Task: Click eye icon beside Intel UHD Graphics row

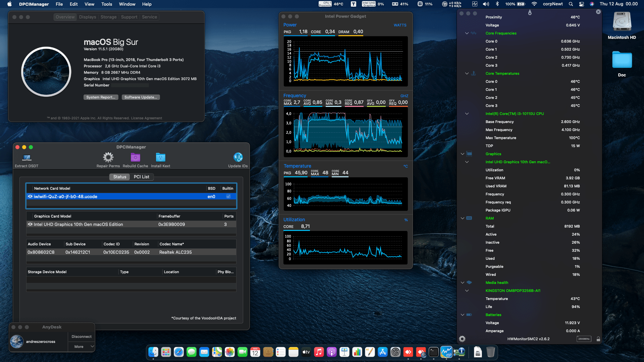Action: click(x=30, y=224)
